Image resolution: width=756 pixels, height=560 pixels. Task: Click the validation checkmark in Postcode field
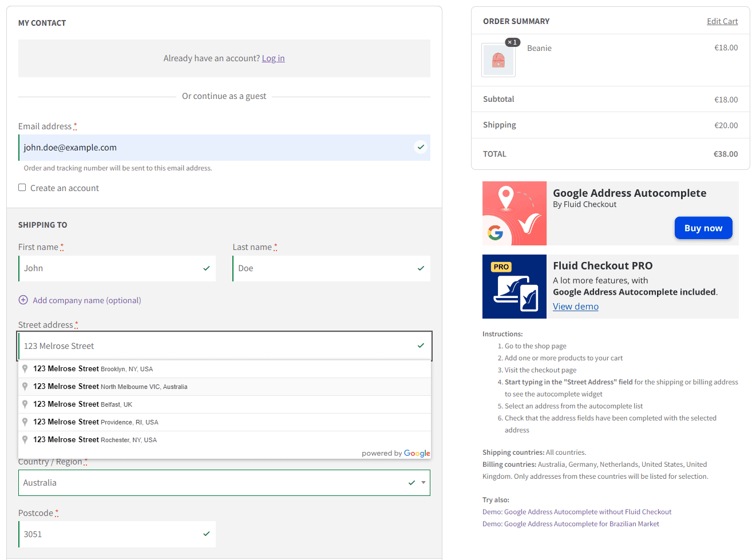click(x=207, y=534)
